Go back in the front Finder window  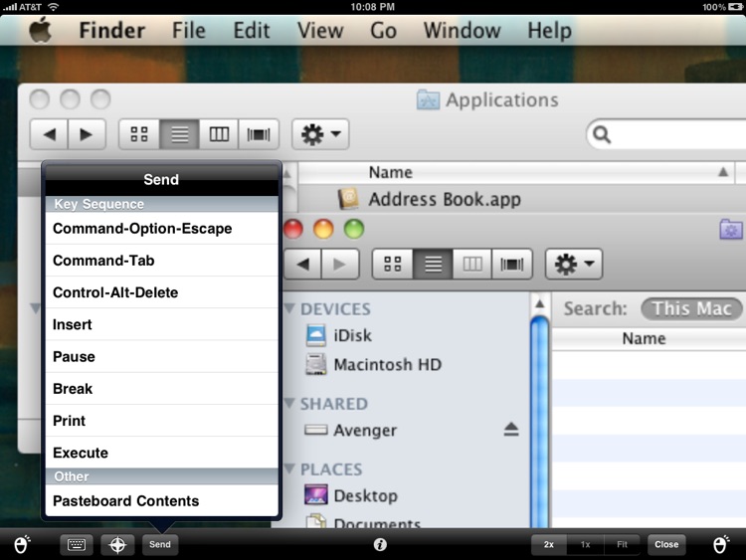[x=302, y=264]
